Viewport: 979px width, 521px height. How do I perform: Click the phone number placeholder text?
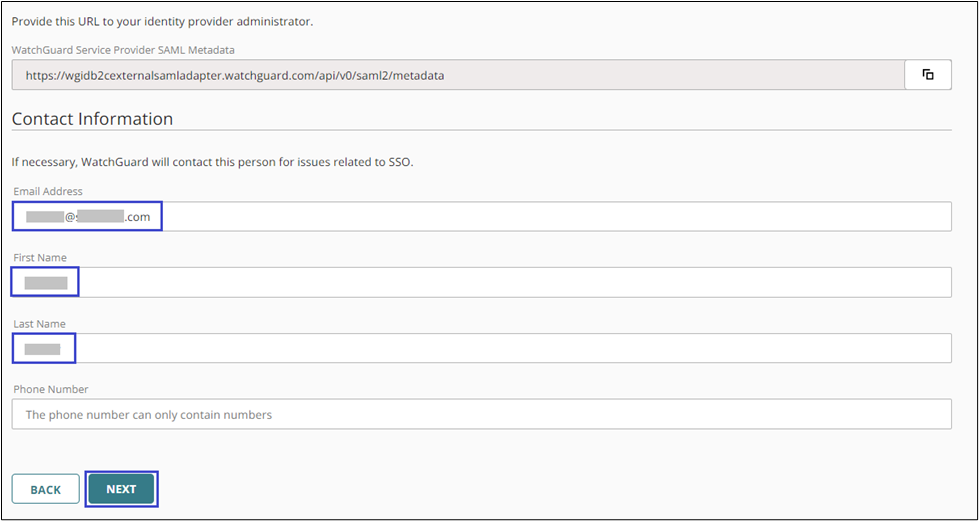(x=148, y=414)
